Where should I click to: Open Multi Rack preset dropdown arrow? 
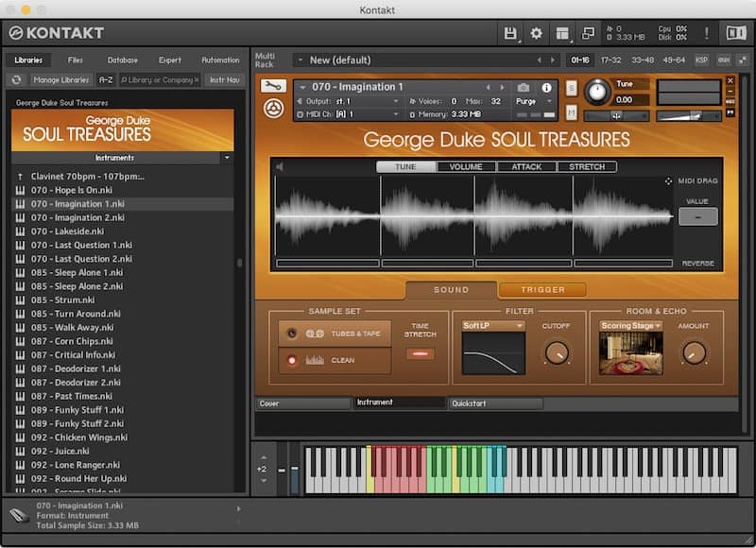pos(301,60)
